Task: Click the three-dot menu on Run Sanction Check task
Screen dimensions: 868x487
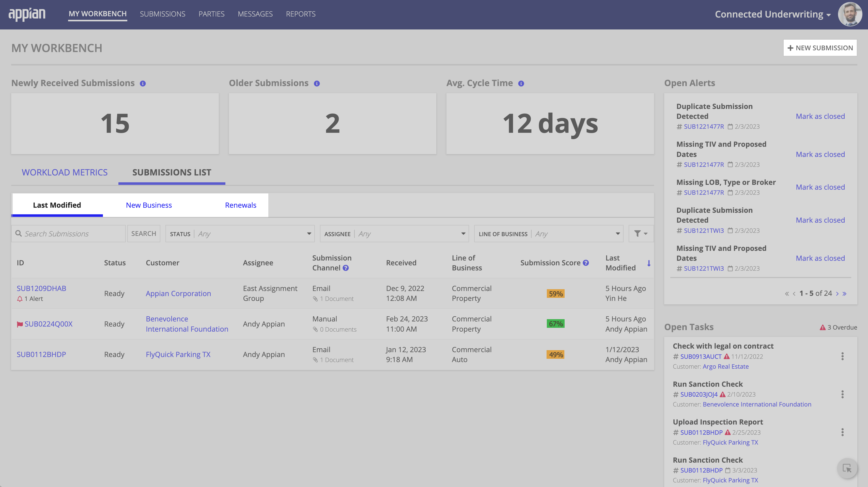Action: click(843, 394)
